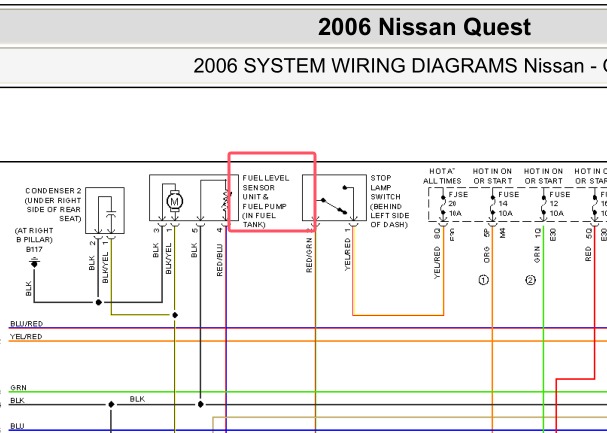Click the '2006 Nissan Quest' title
Screen dimensions: 607x433
(x=424, y=27)
